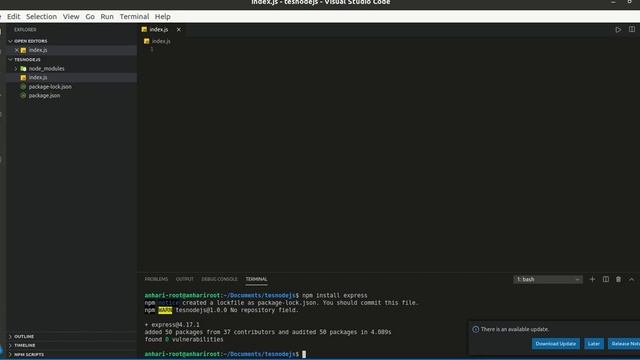
Task: Click the 'npm install express' command text
Action: pos(335,296)
